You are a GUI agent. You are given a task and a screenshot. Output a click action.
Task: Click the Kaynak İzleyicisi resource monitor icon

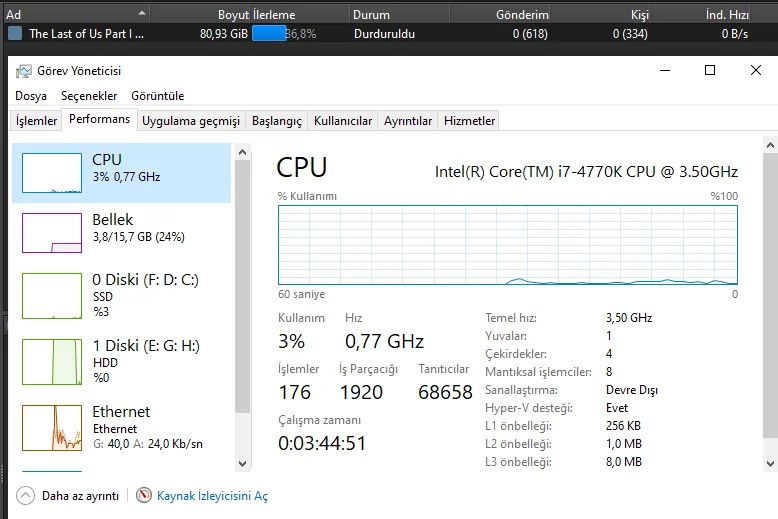tap(144, 495)
